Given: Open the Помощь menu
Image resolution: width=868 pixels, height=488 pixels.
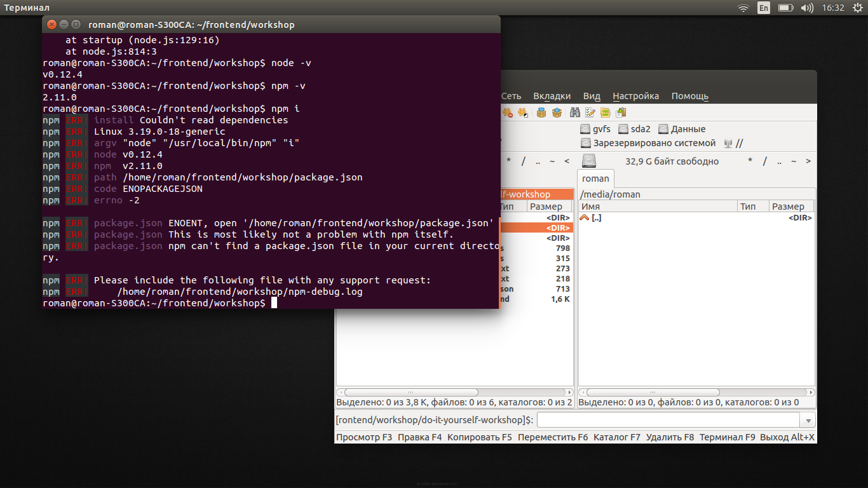Looking at the screenshot, I should 690,96.
